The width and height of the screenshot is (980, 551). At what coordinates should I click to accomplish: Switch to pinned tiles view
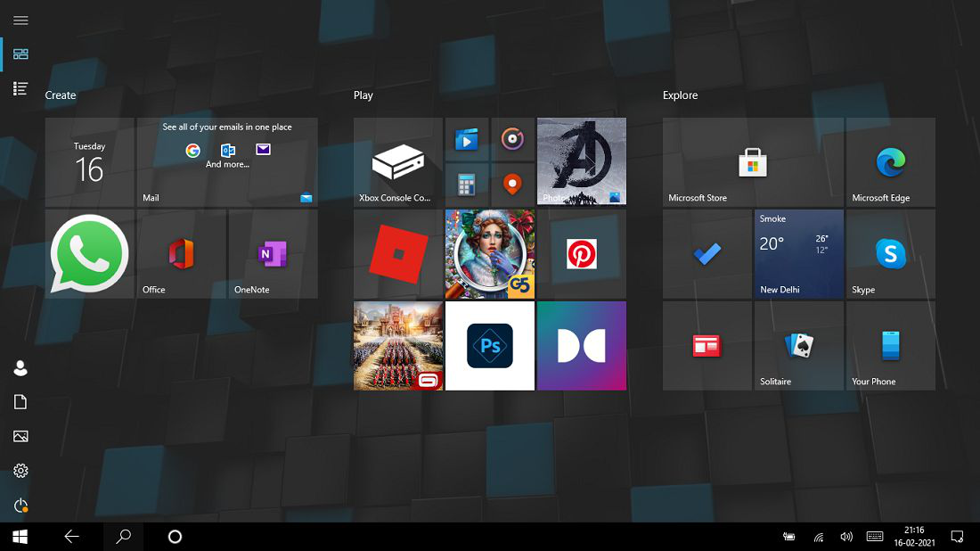pyautogui.click(x=20, y=54)
